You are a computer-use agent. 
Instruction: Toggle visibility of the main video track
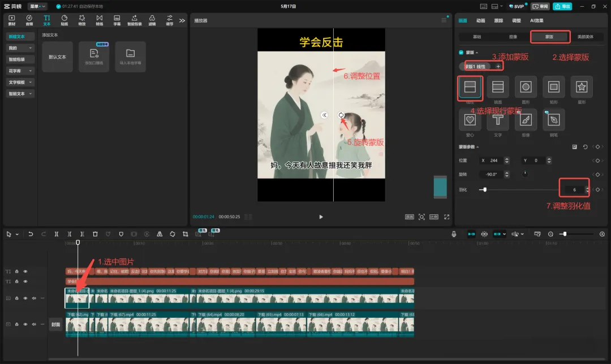tap(25, 324)
